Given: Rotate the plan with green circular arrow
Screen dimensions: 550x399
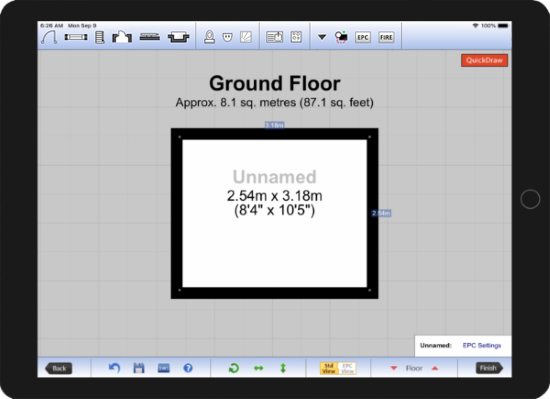Looking at the screenshot, I should click(x=234, y=368).
